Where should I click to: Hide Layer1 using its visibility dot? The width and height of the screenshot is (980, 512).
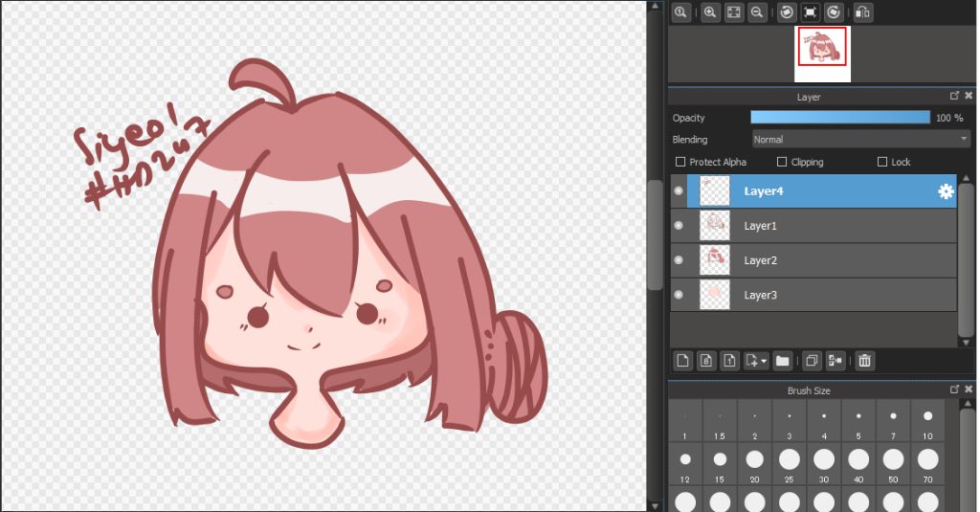point(679,225)
